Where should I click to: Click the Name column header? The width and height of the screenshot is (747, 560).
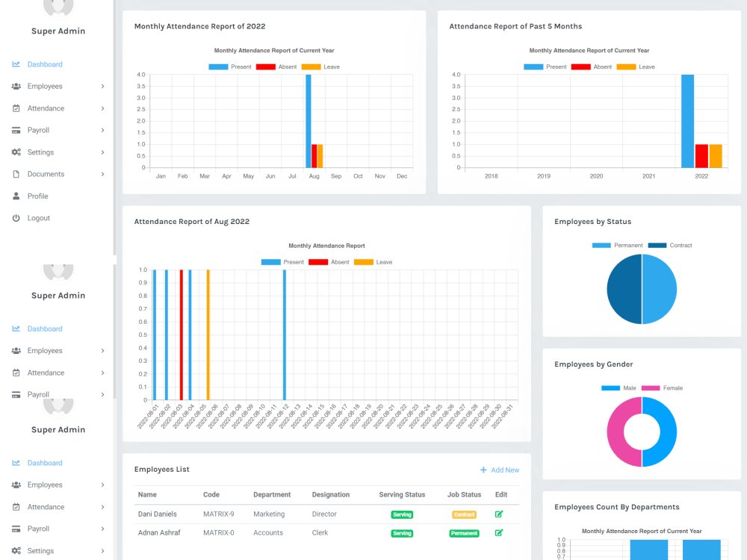[147, 495]
